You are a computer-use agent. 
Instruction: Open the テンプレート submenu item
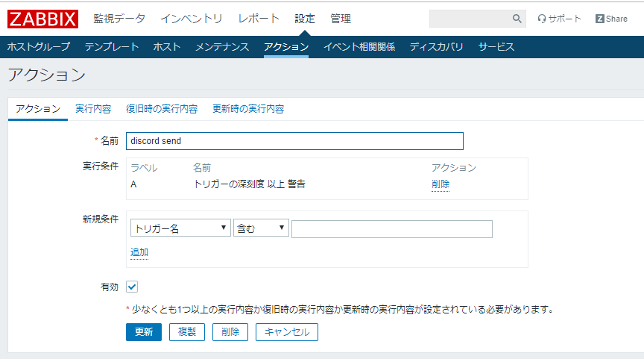tap(112, 47)
